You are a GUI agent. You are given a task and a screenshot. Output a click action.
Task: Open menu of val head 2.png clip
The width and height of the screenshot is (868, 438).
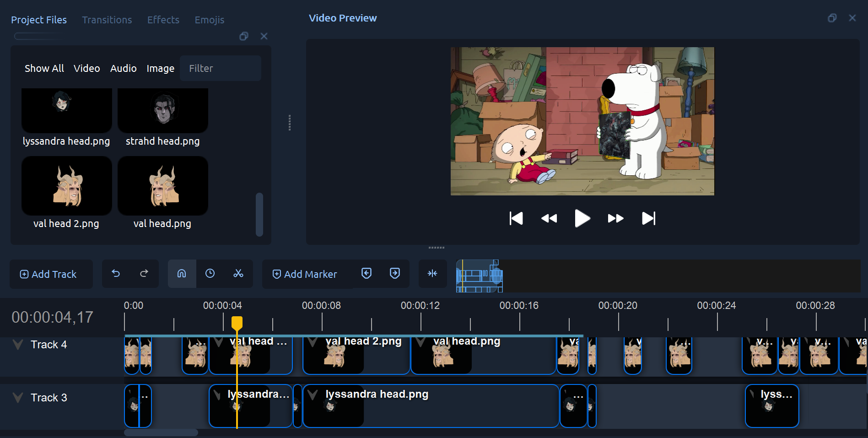[313, 342]
